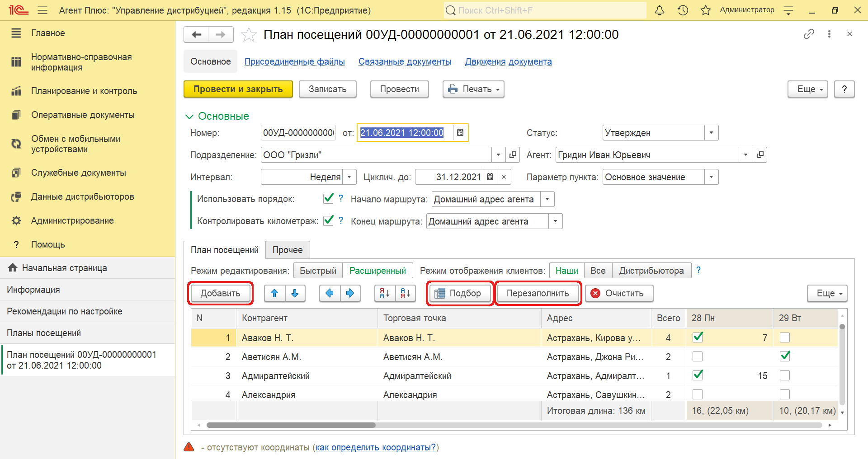This screenshot has width=868, height=459.
Task: Expand Статус dropdown
Action: click(711, 133)
